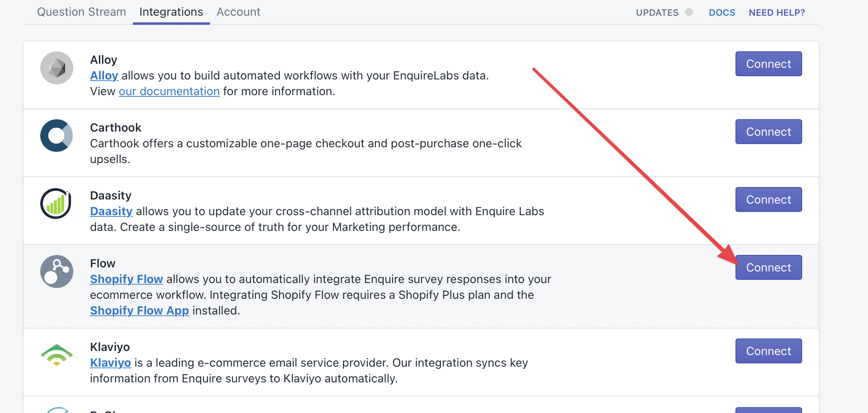Click the Alloy integration logo icon
Viewport: 868px width, 413px height.
pyautogui.click(x=57, y=68)
